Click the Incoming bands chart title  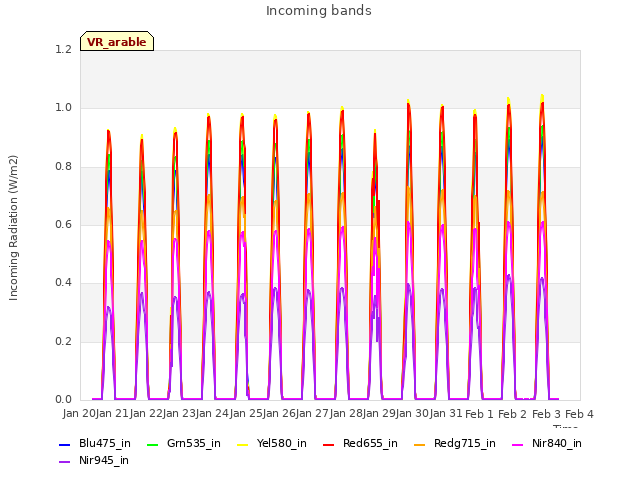pos(319,11)
